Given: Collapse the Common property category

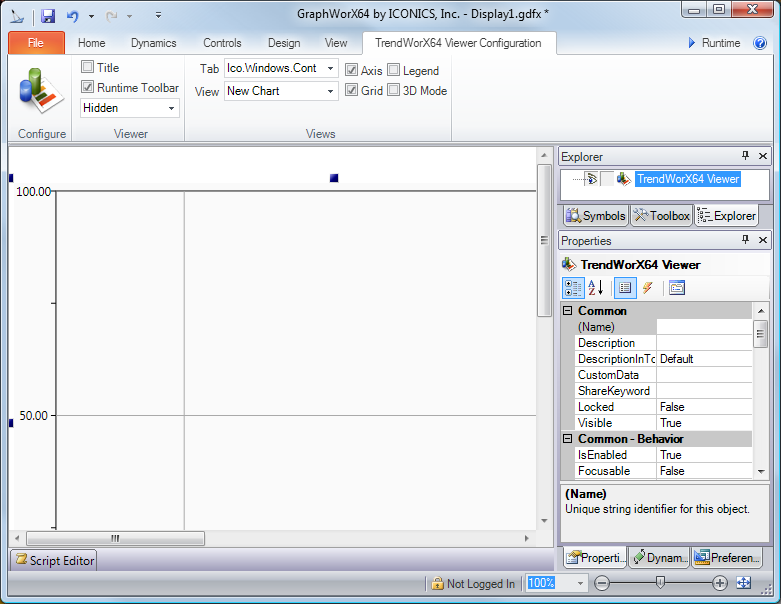Looking at the screenshot, I should 567,311.
